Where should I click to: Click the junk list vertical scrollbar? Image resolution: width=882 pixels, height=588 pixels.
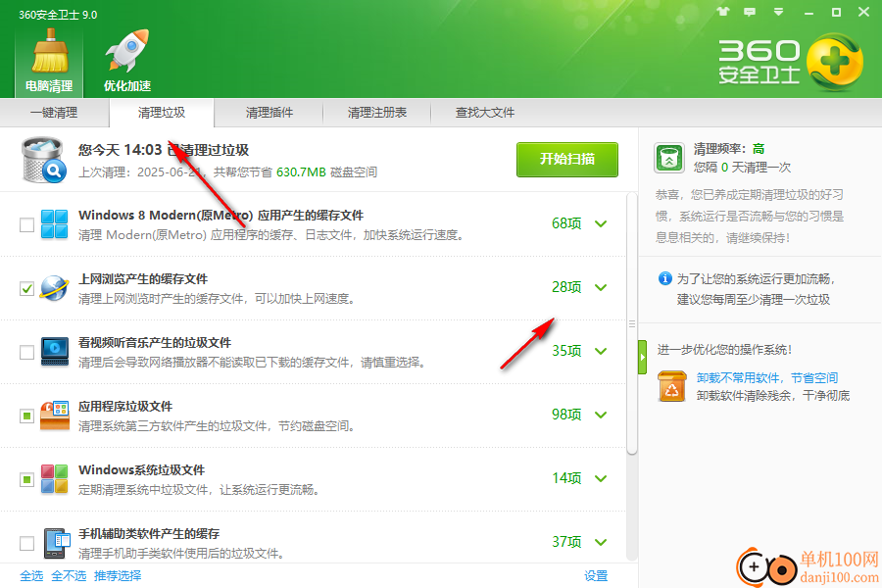click(632, 323)
